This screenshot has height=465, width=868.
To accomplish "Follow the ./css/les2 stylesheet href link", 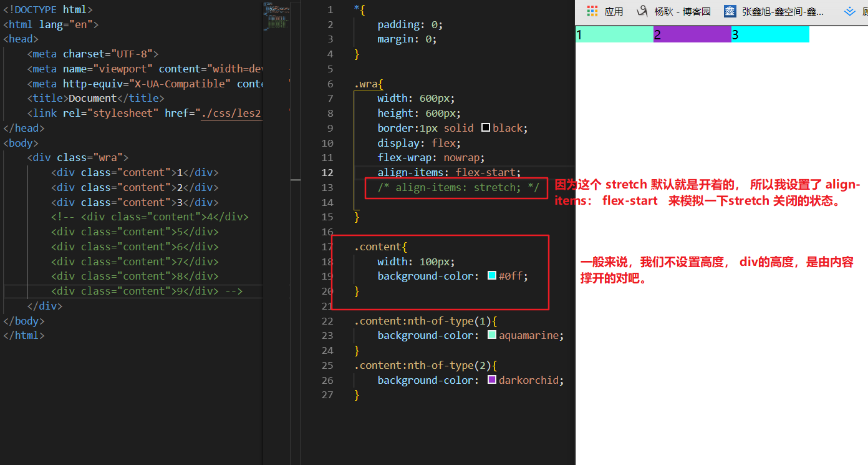I will [231, 113].
